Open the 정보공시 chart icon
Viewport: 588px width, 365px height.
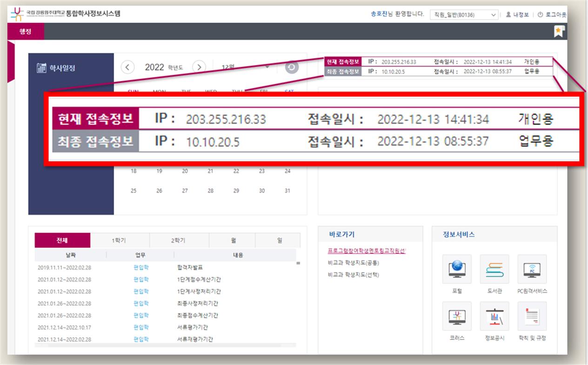pos(494,316)
